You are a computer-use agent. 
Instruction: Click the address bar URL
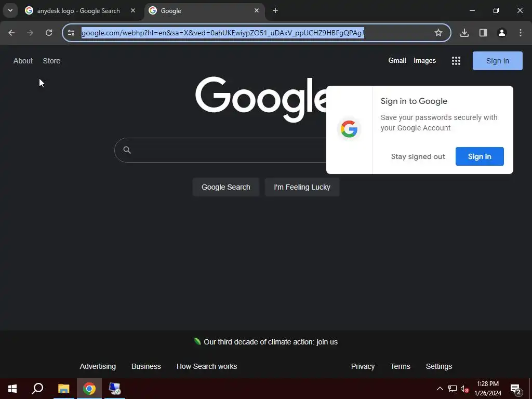[222, 33]
